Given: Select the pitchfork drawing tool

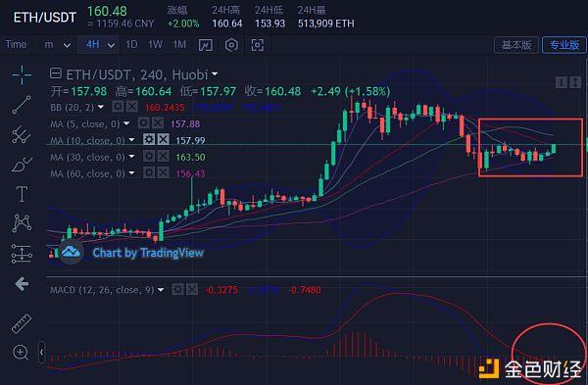Looking at the screenshot, I should [22, 134].
